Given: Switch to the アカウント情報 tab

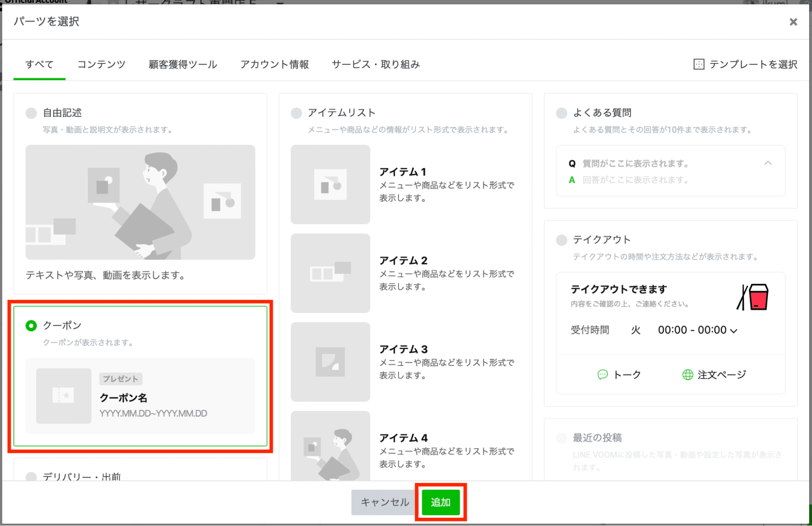Looking at the screenshot, I should point(275,64).
